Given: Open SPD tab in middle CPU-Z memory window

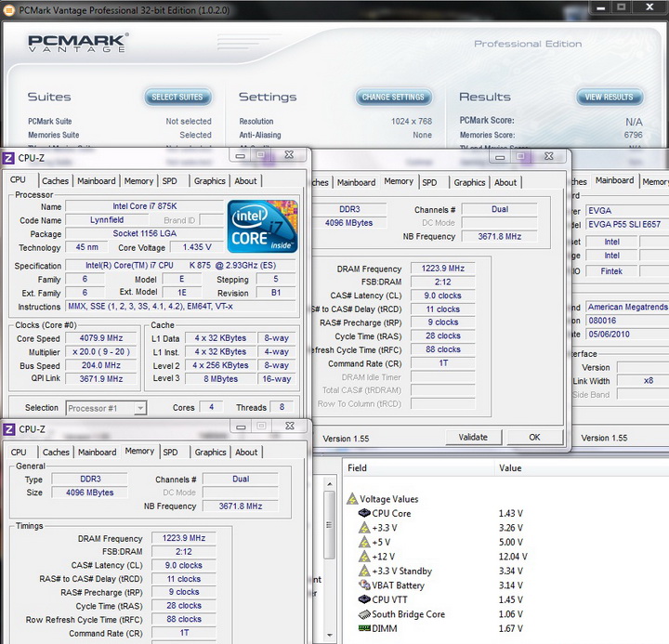Looking at the screenshot, I should point(429,183).
